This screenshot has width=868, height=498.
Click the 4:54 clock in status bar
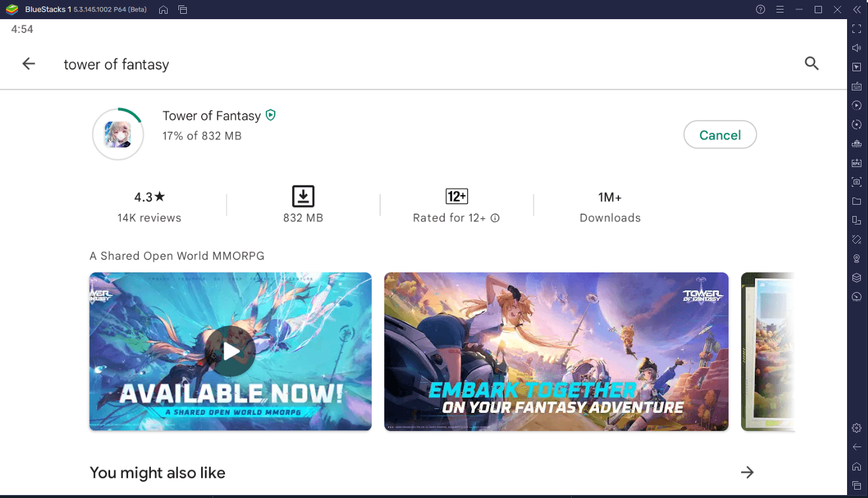[x=22, y=29]
